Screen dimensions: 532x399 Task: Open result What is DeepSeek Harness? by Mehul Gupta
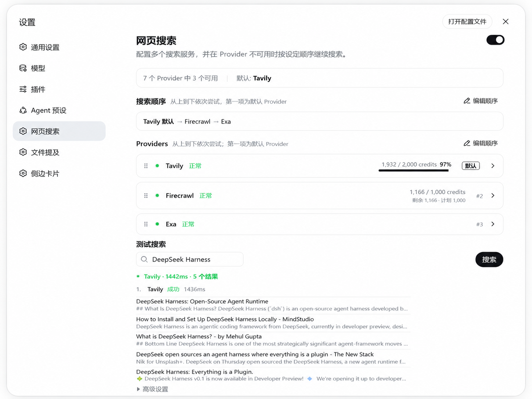click(199, 336)
